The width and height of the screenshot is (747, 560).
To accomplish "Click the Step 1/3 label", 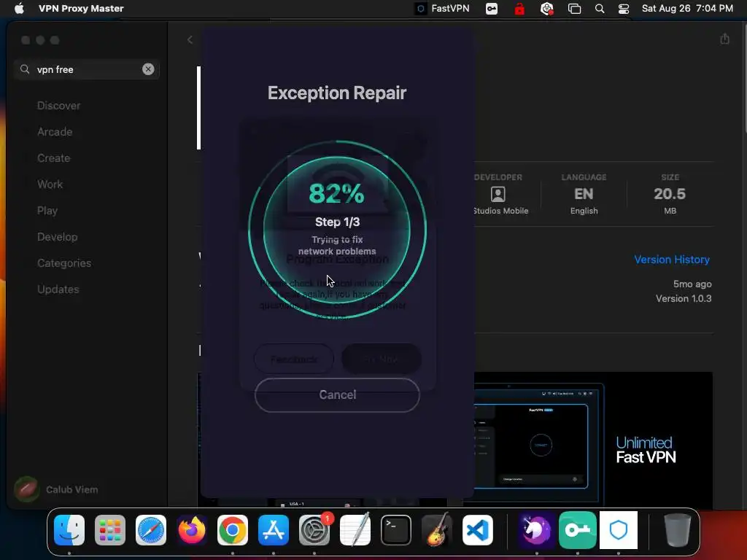I will [337, 222].
